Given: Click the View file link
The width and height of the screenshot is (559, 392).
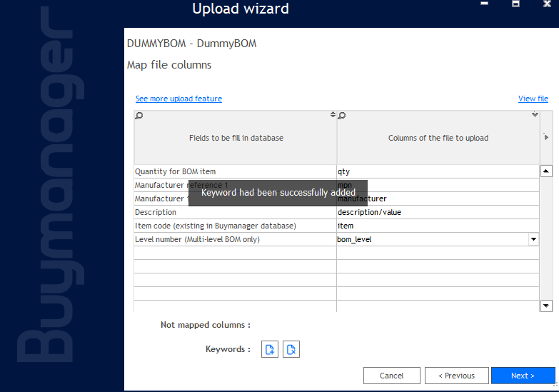Looking at the screenshot, I should coord(533,99).
